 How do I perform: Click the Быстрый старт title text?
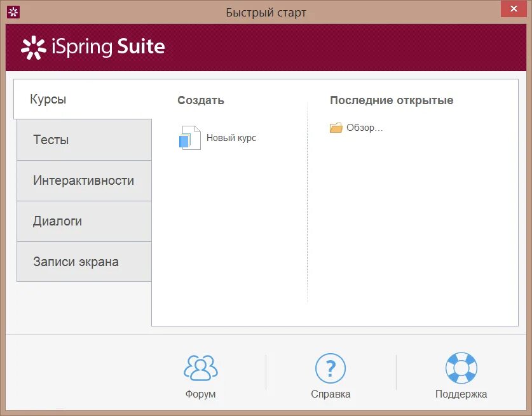point(266,13)
